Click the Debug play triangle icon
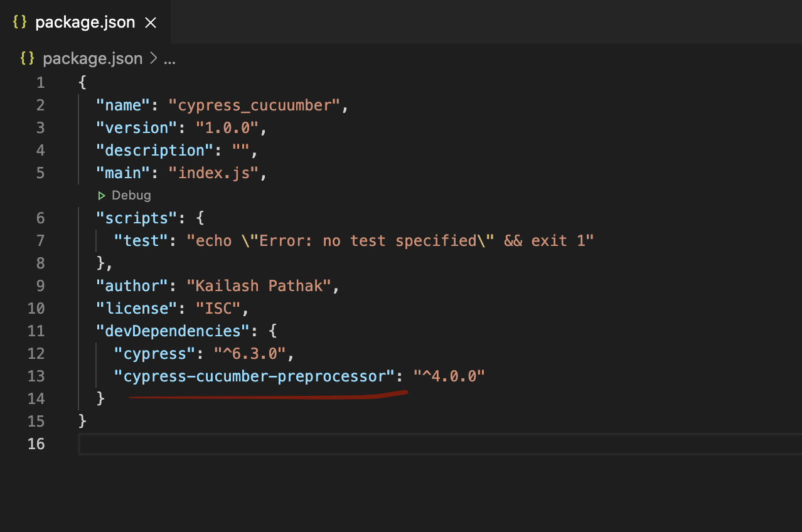Viewport: 802px width, 532px height. click(x=102, y=196)
